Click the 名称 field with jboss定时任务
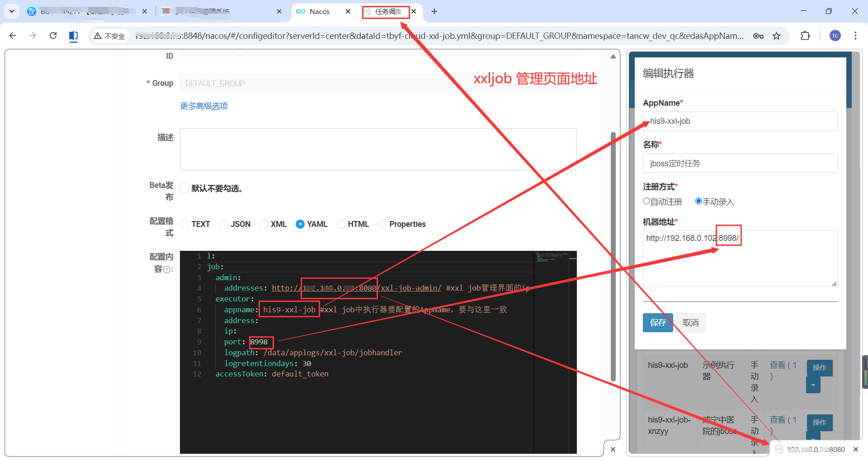The image size is (868, 461). tap(740, 163)
